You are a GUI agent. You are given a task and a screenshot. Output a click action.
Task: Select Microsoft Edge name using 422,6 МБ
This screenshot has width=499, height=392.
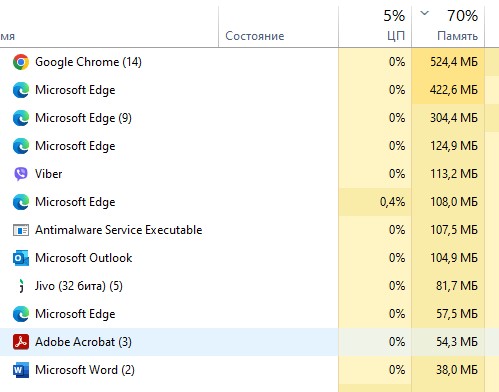click(x=75, y=90)
